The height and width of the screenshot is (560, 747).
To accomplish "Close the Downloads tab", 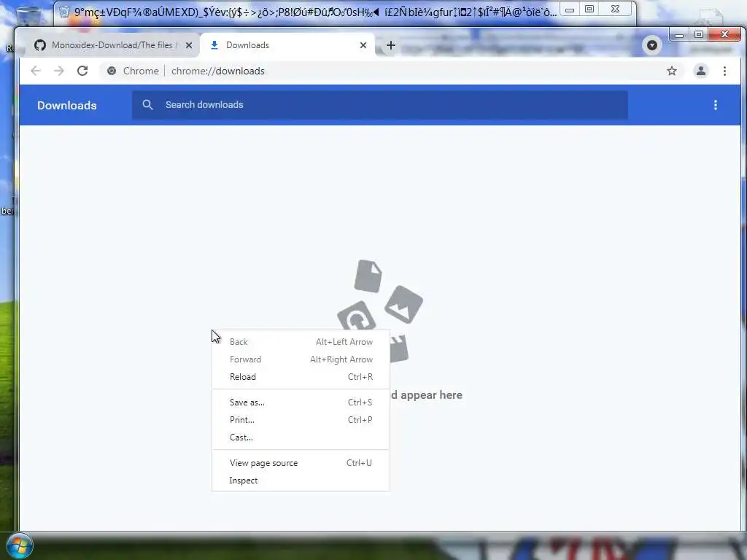I will [x=363, y=45].
